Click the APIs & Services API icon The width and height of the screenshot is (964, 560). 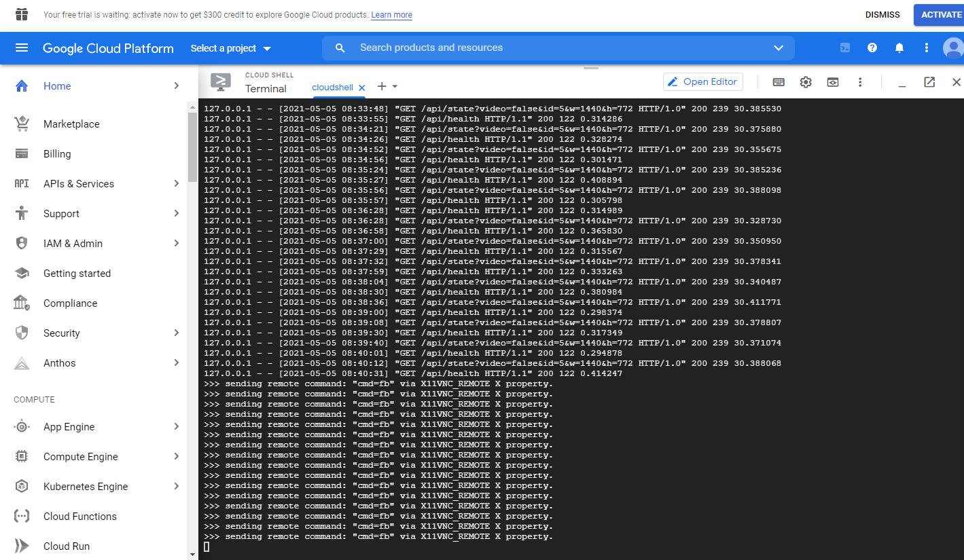22,184
